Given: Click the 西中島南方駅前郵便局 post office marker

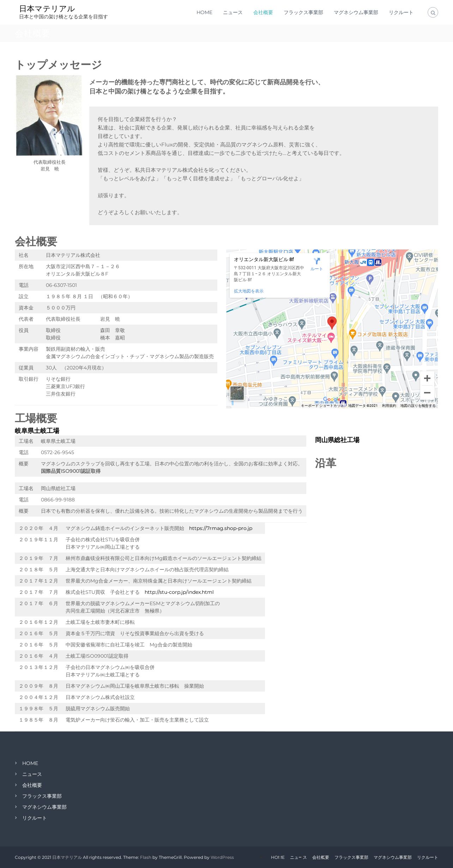Looking at the screenshot, I should coord(334,376).
